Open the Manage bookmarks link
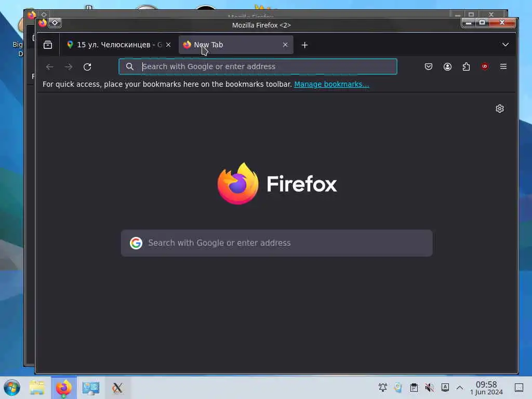The image size is (532, 399). [x=331, y=84]
